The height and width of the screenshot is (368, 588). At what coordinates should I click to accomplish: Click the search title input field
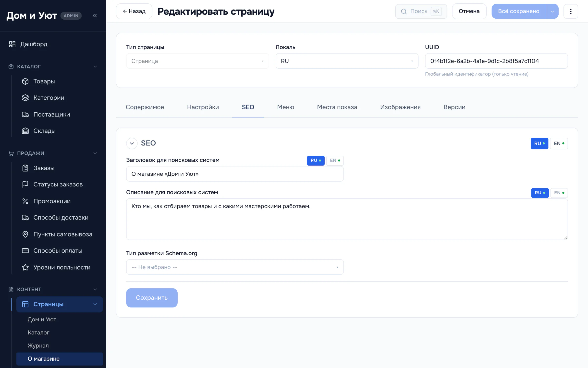(x=235, y=174)
